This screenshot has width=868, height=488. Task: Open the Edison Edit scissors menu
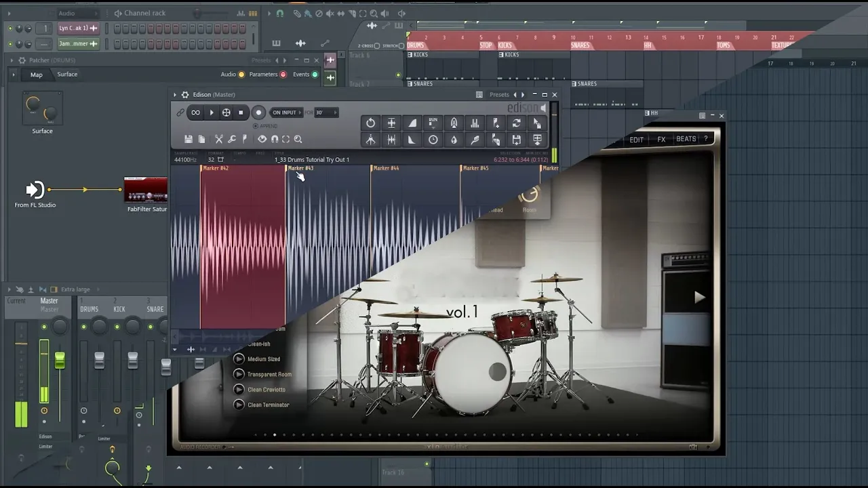tap(218, 139)
